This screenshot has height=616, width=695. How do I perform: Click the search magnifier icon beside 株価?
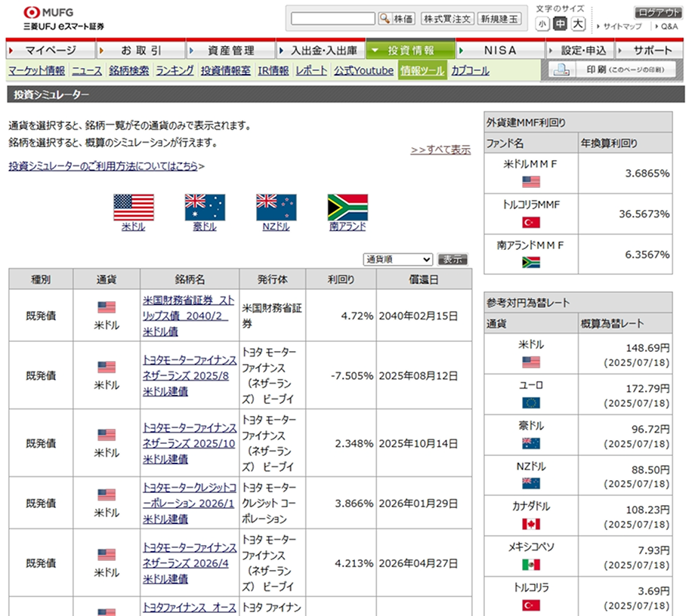click(x=385, y=18)
